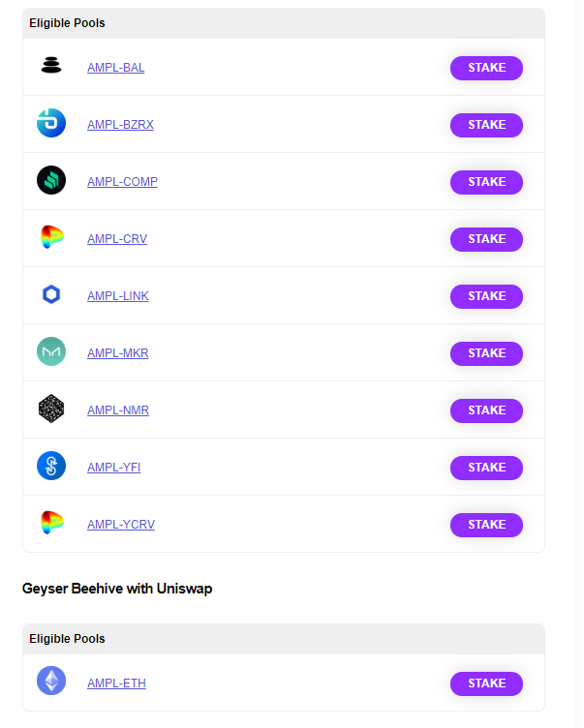Click the yearn YFI token icon
Screen dimensions: 584x728
[x=51, y=466]
